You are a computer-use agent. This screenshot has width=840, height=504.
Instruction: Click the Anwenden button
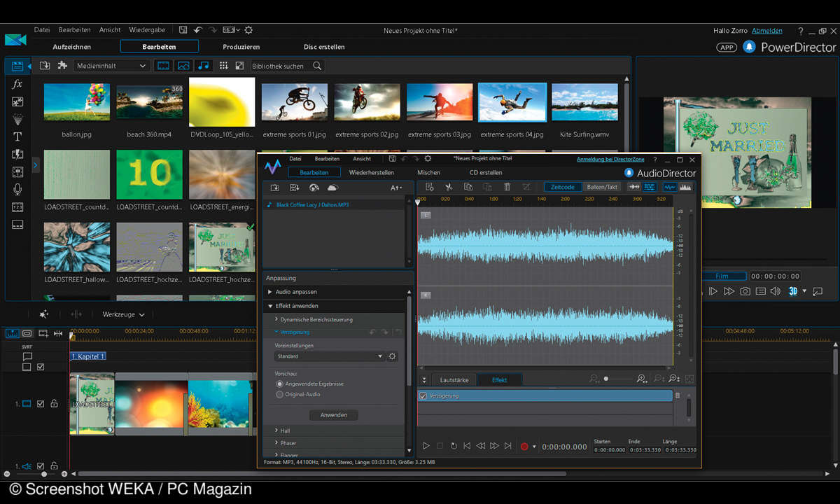pyautogui.click(x=334, y=415)
